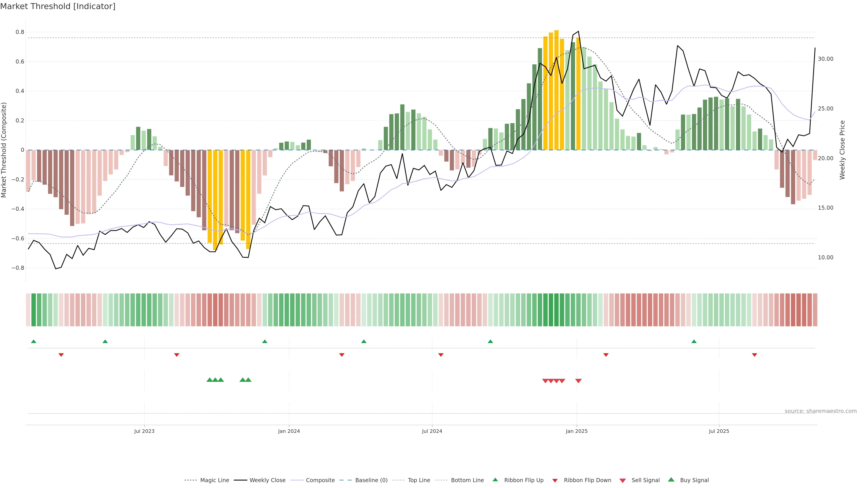
Task: Toggle the Top Line legend entry
Action: click(x=419, y=480)
